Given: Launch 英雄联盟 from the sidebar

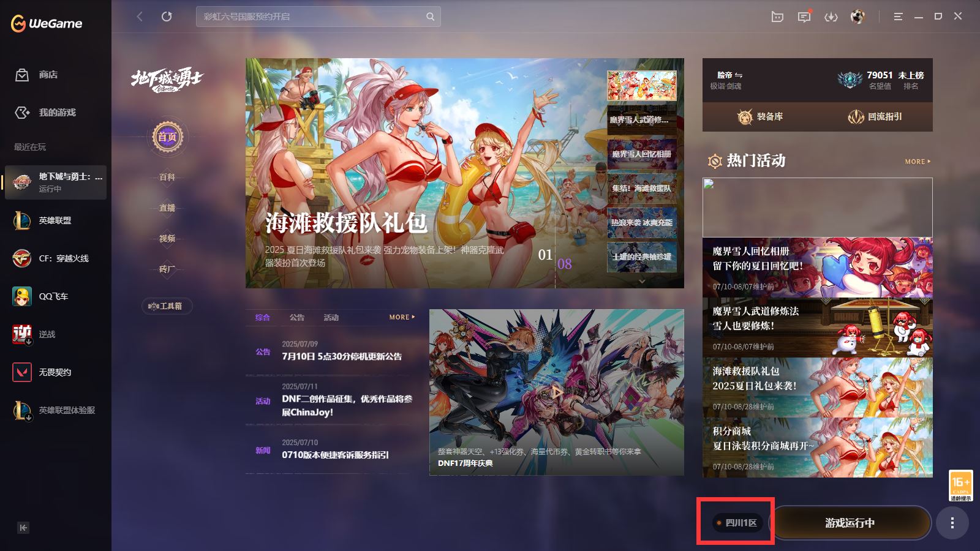Looking at the screenshot, I should click(x=55, y=220).
